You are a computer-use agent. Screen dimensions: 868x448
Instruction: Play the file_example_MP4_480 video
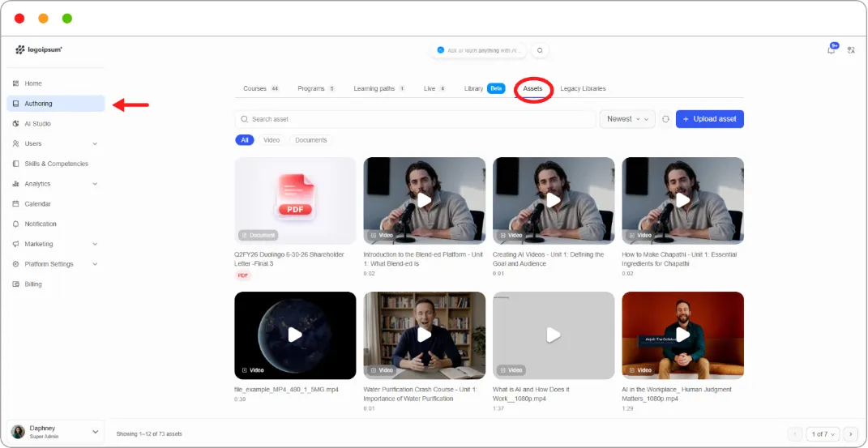pos(295,335)
